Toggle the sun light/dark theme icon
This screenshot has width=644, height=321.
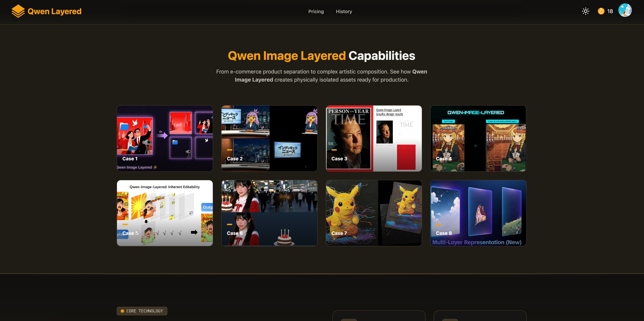click(586, 11)
